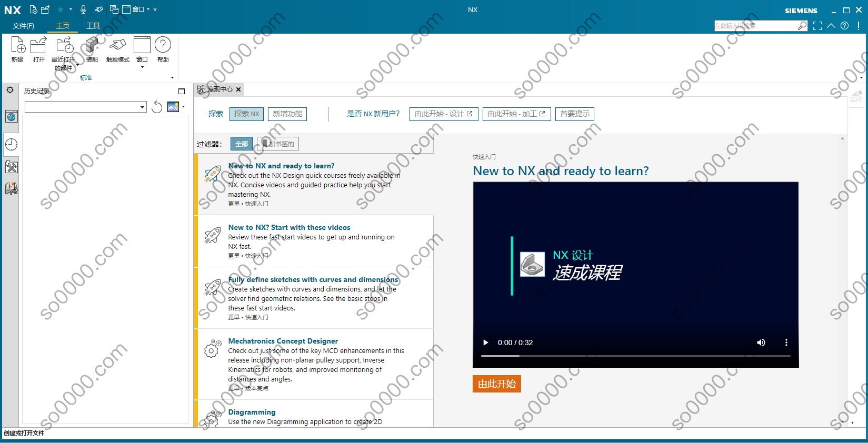Open 'New to NX and ready to learn?' article
Viewport: 868px width, 443px height.
(314, 184)
